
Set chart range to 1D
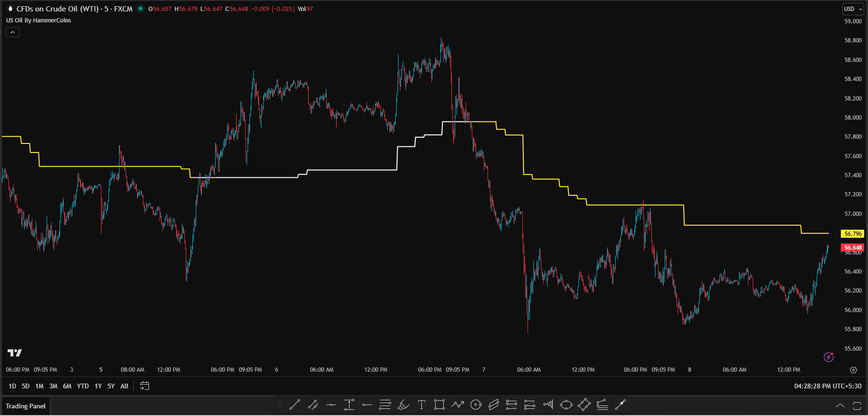12,386
